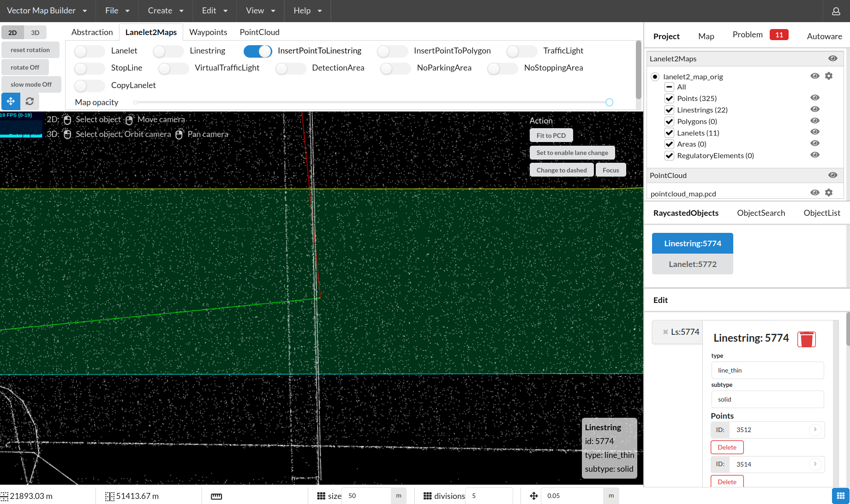
Task: Click Set to enable lane change
Action: (x=572, y=153)
